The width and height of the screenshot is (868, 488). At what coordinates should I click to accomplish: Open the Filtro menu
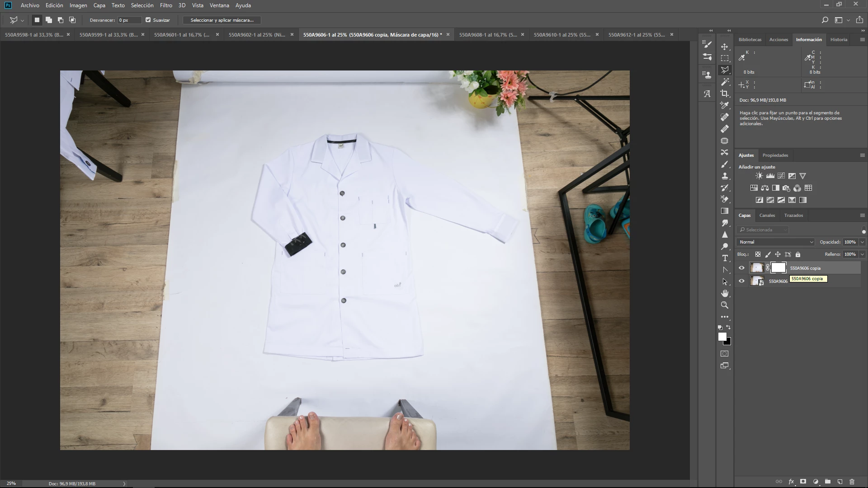(x=165, y=5)
